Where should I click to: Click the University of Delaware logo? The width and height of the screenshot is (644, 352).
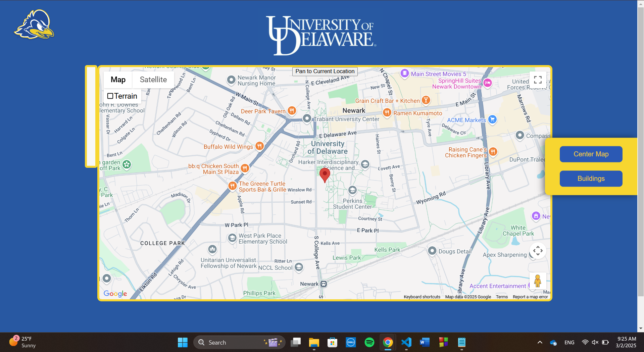[x=321, y=35]
